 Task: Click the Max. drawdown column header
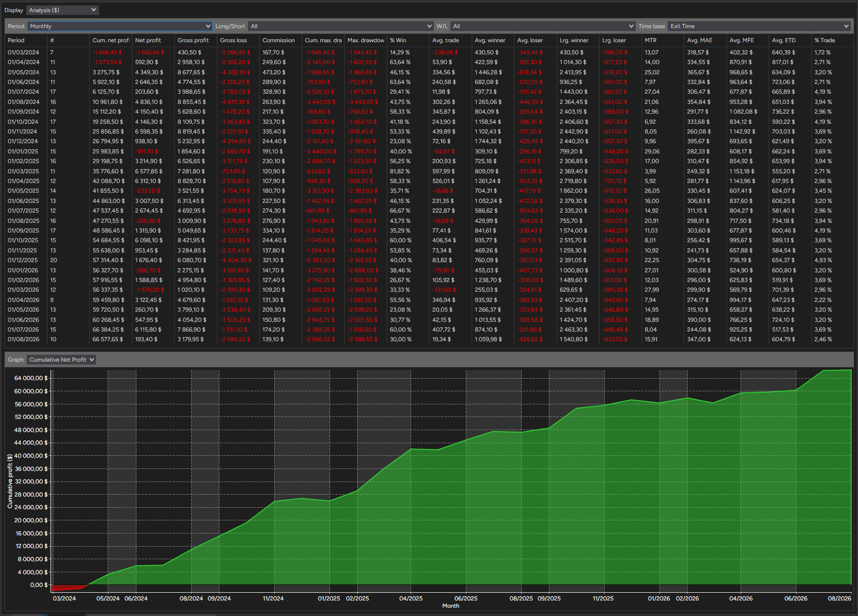[366, 40]
